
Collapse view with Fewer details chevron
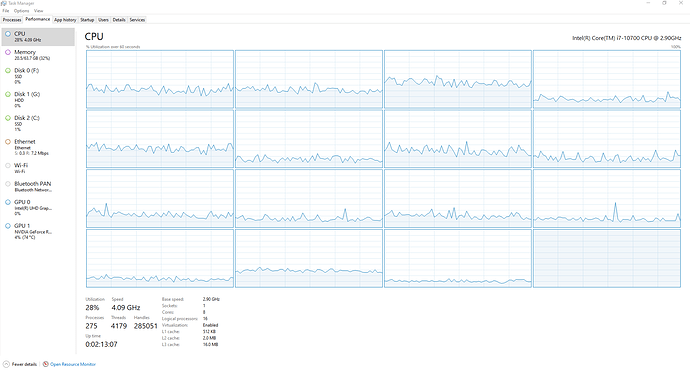pyautogui.click(x=6, y=364)
